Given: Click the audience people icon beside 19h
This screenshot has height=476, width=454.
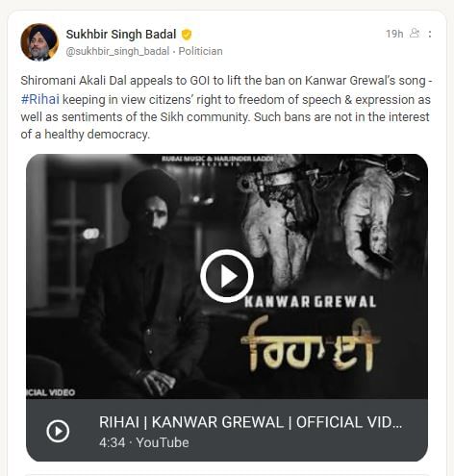Looking at the screenshot, I should pos(415,33).
